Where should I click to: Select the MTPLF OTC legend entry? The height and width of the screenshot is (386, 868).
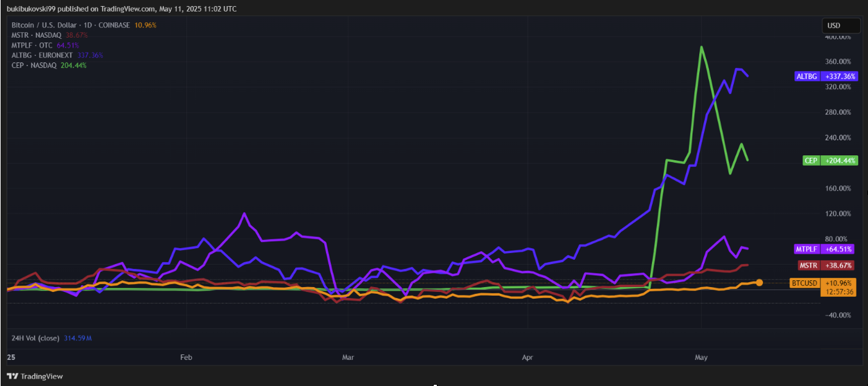32,45
